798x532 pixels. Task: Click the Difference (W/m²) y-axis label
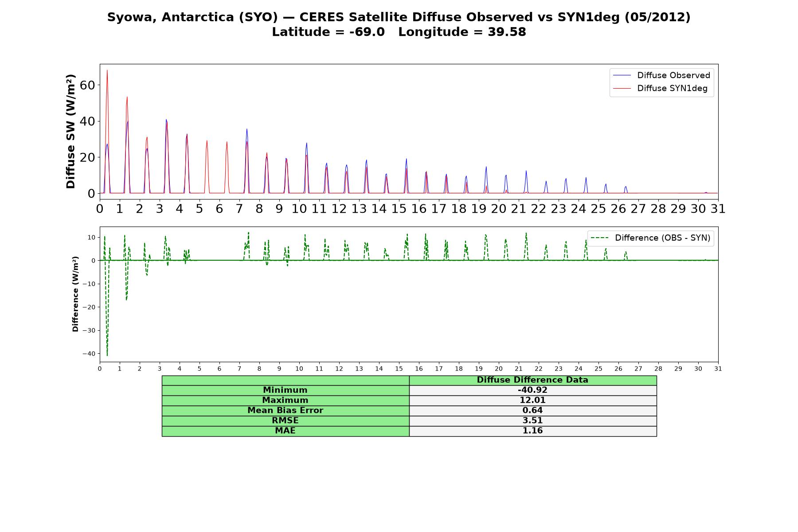tap(75, 294)
